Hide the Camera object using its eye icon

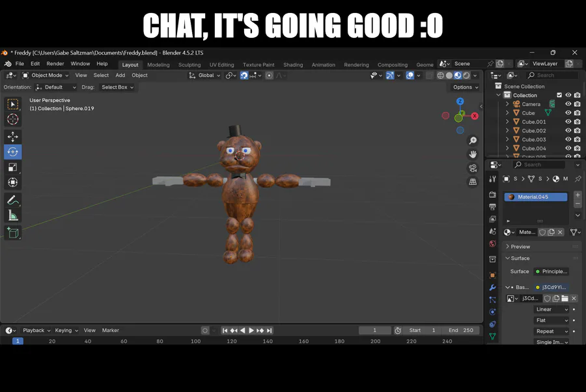click(568, 104)
